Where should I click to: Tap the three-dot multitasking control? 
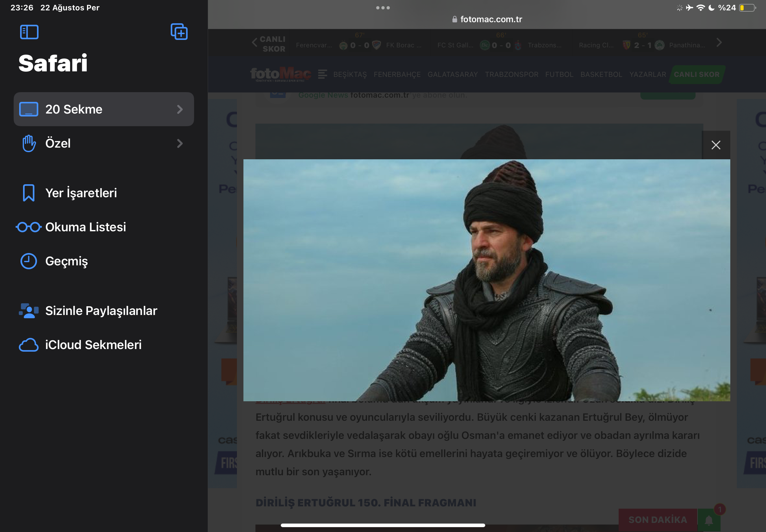[383, 8]
